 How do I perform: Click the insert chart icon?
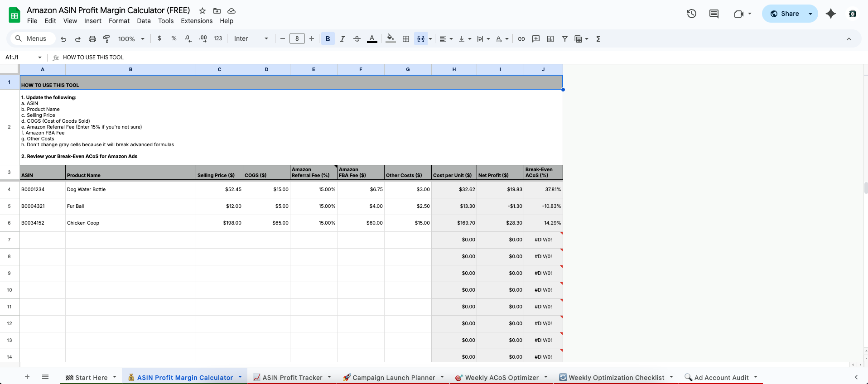[x=550, y=39]
